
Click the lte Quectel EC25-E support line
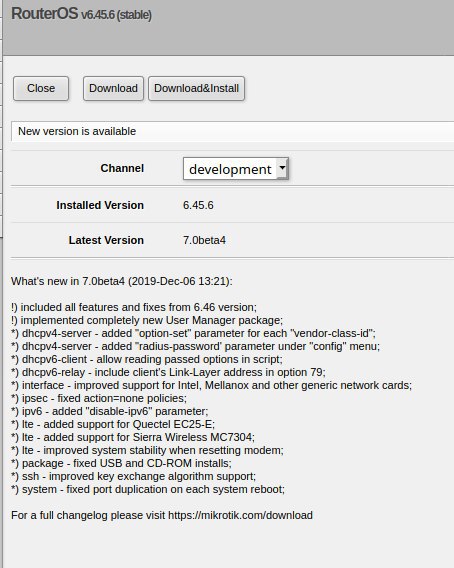(113, 424)
